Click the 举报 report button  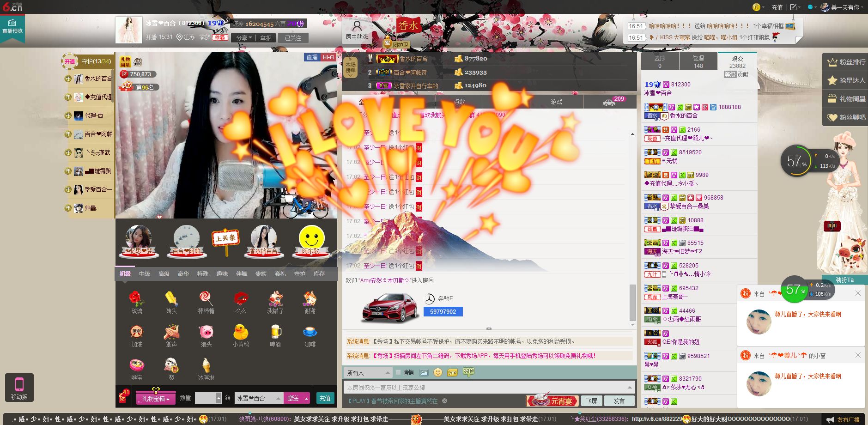tap(266, 38)
